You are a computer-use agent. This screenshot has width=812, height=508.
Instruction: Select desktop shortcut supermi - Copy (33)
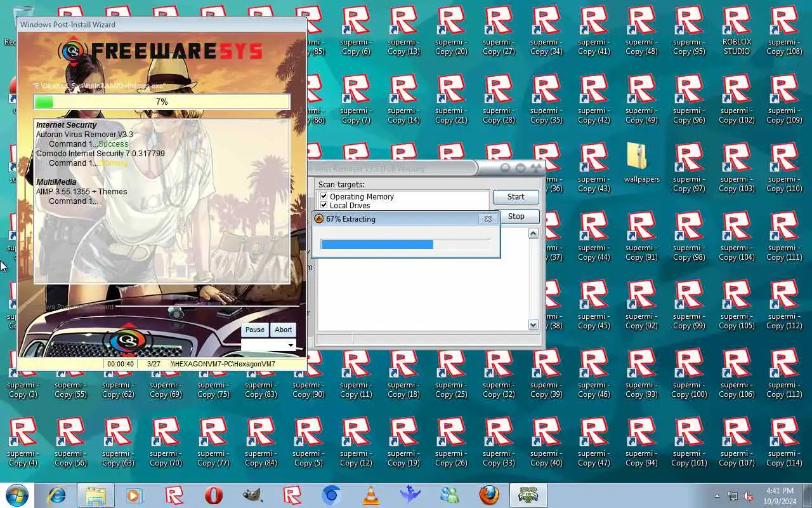pyautogui.click(x=499, y=442)
